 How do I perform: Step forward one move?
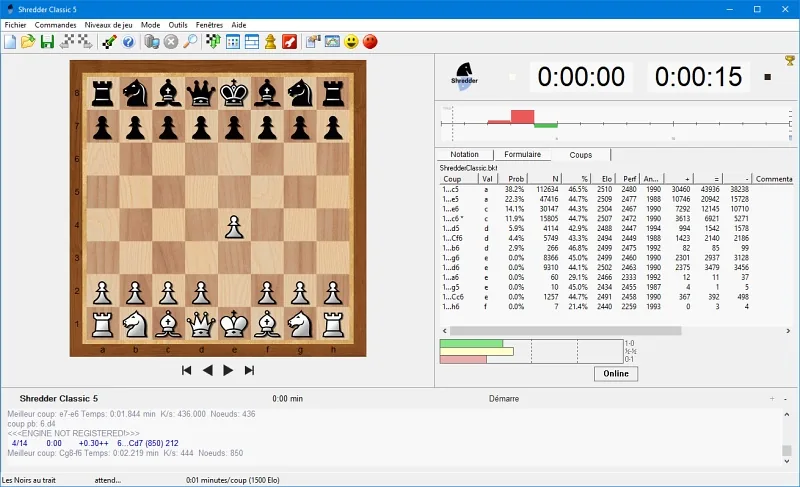[x=228, y=370]
